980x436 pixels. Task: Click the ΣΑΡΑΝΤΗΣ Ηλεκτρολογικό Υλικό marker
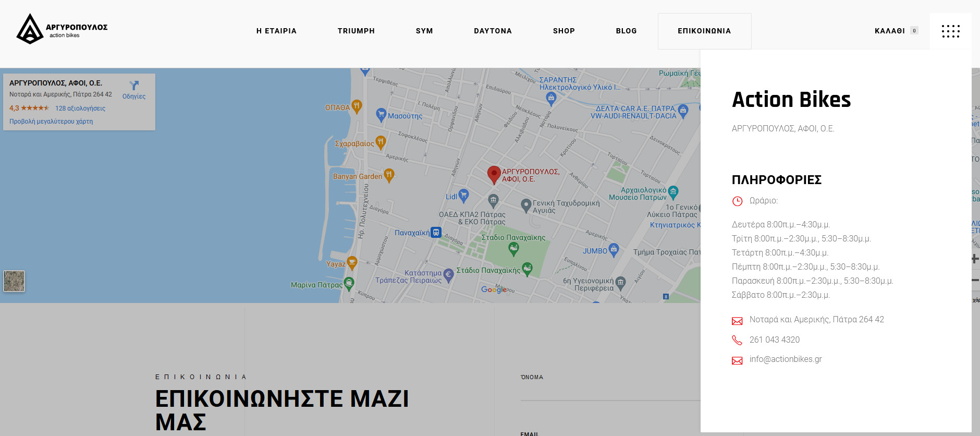click(x=551, y=99)
